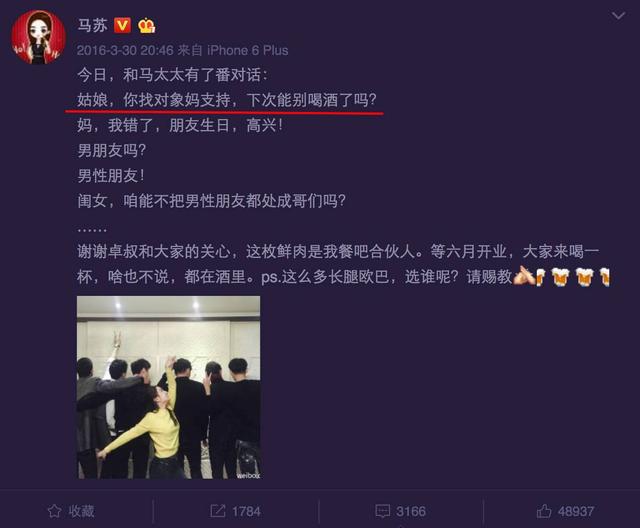Click the star favorite icon
The height and width of the screenshot is (528, 640).
(54, 511)
